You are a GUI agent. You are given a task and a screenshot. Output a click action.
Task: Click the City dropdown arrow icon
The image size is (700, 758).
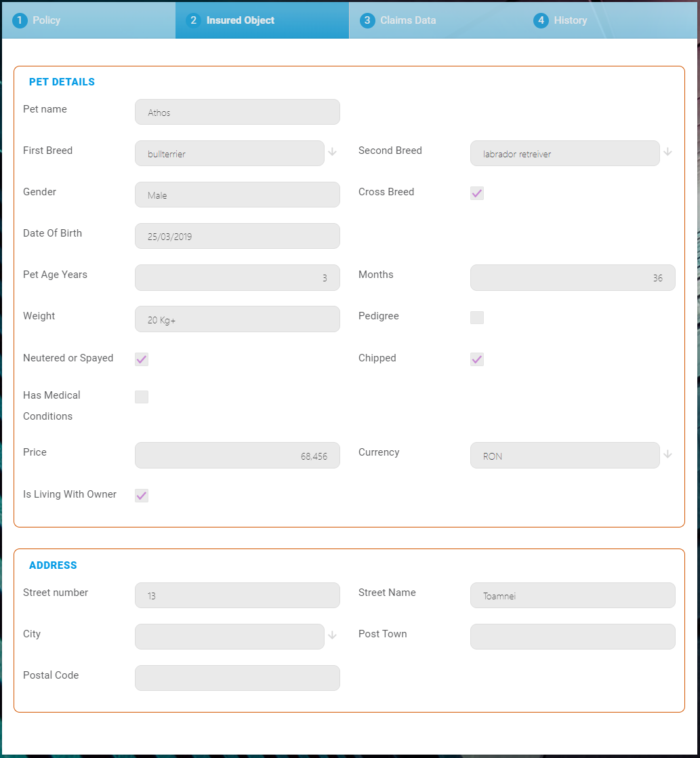(332, 635)
